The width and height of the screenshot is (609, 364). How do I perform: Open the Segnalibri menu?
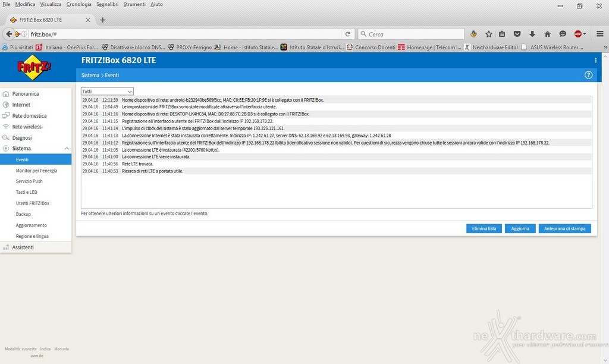point(107,4)
